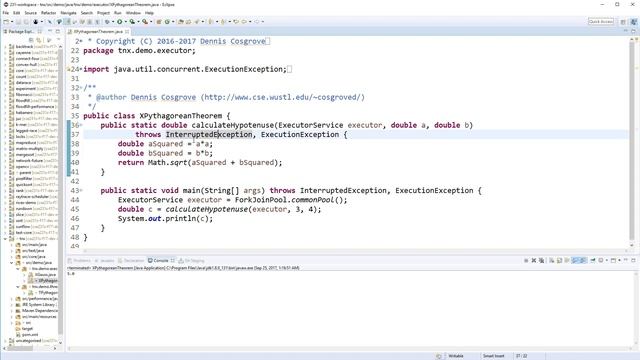Click the author URL in the Javadoc

[x=282, y=98]
